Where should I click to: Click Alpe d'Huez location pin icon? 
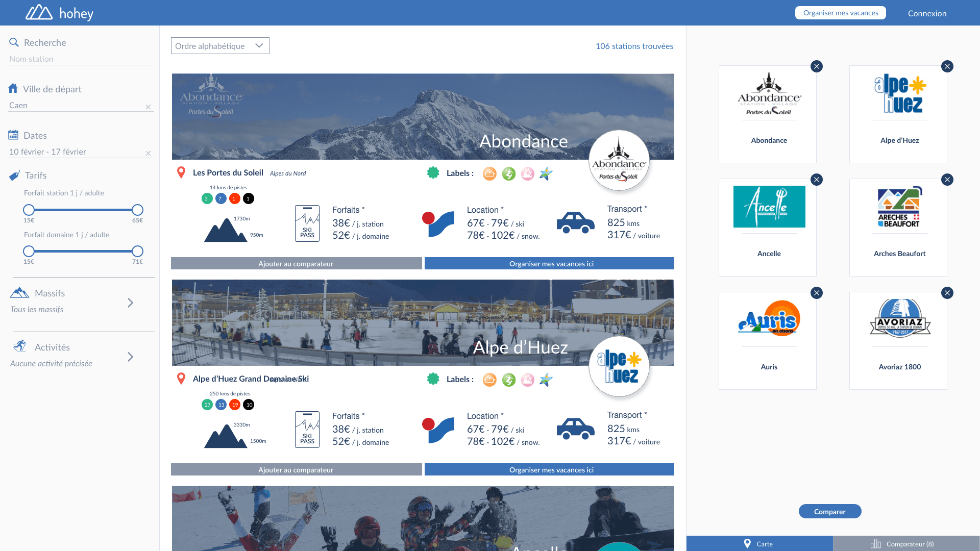coord(181,379)
